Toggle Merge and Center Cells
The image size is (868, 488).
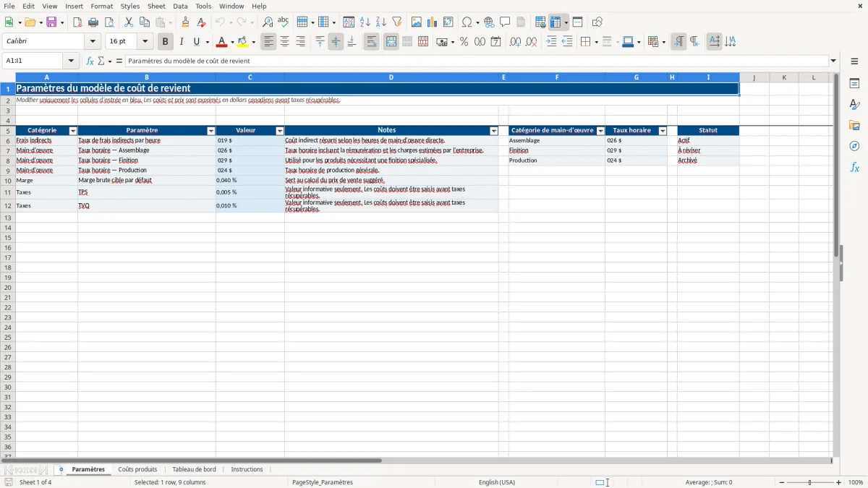tap(391, 42)
